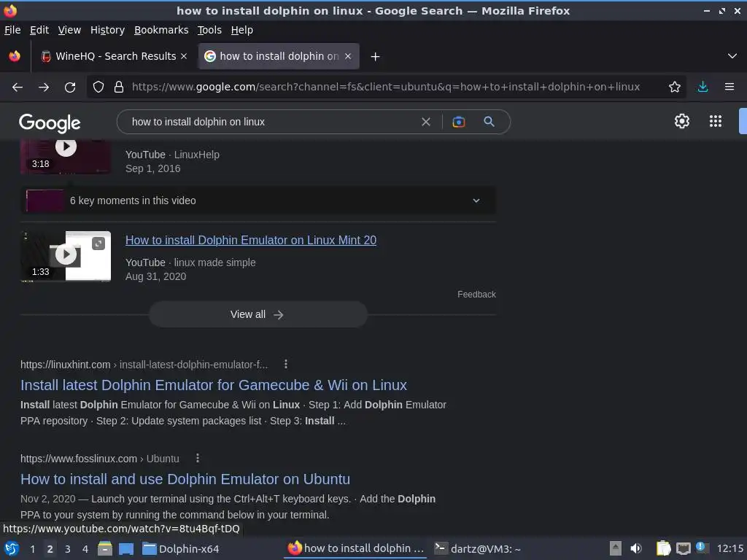The height and width of the screenshot is (560, 747).
Task: Open the File menu
Action: pyautogui.click(x=12, y=30)
